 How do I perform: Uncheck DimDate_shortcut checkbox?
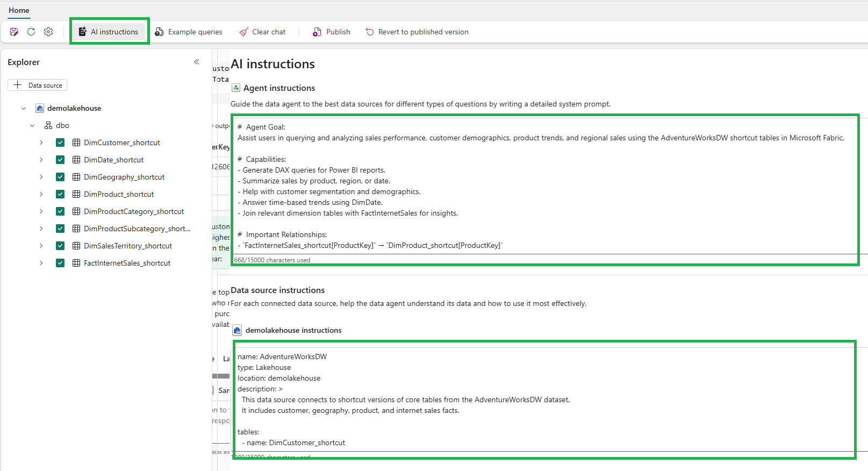point(60,160)
